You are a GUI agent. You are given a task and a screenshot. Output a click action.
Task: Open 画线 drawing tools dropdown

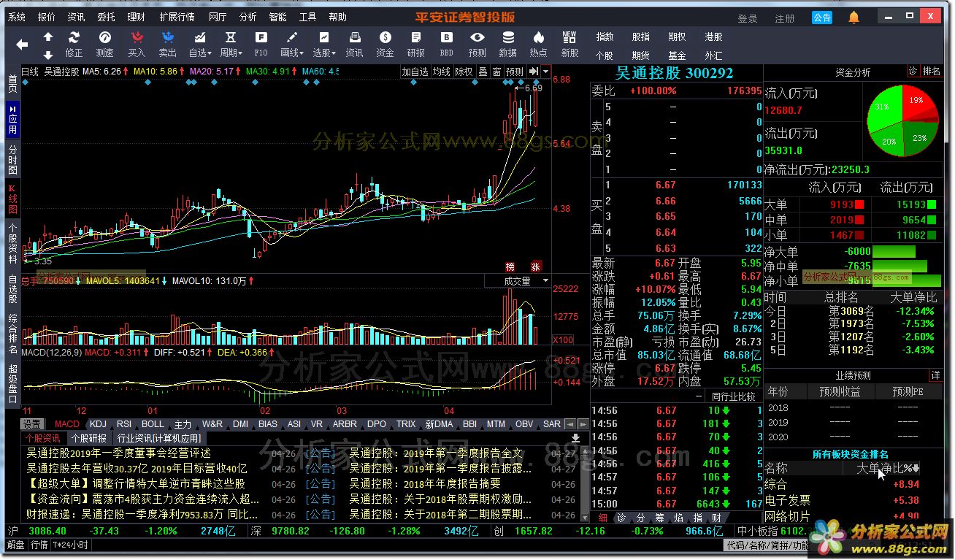(x=292, y=44)
